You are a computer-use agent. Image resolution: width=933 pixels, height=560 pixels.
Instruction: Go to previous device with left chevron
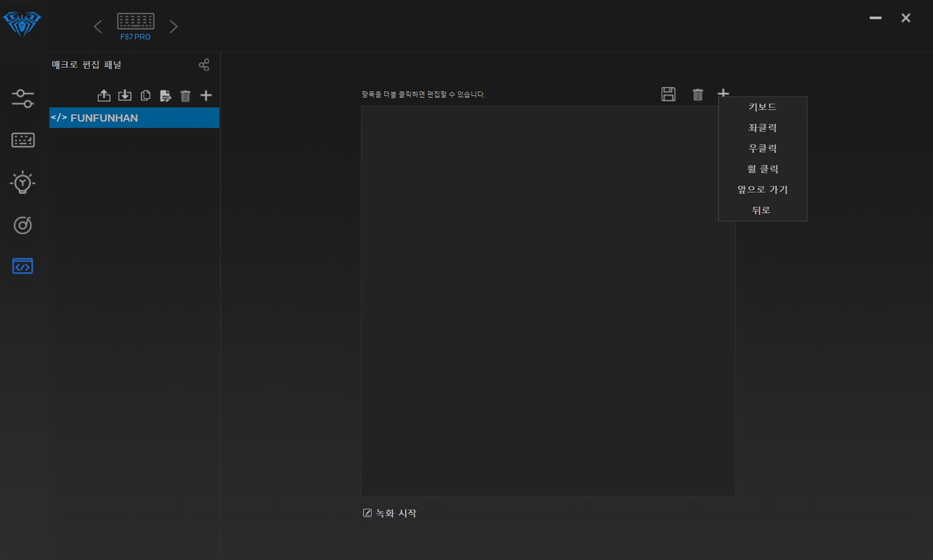(98, 27)
